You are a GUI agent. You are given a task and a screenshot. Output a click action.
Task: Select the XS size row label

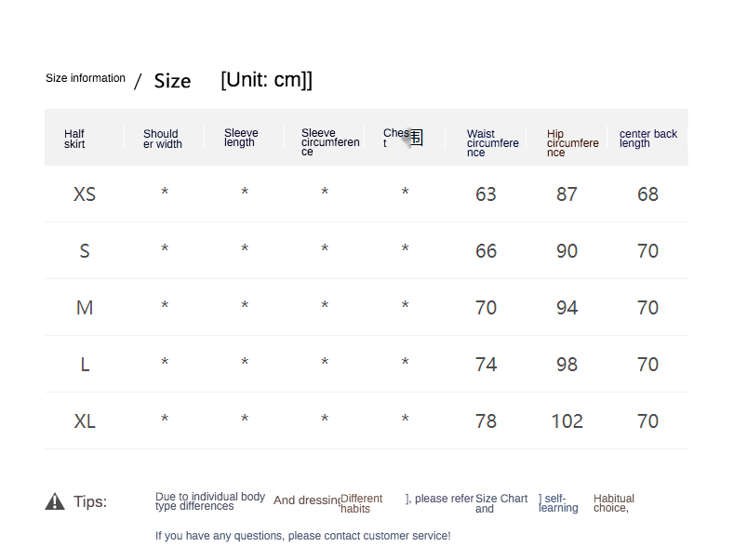(85, 194)
